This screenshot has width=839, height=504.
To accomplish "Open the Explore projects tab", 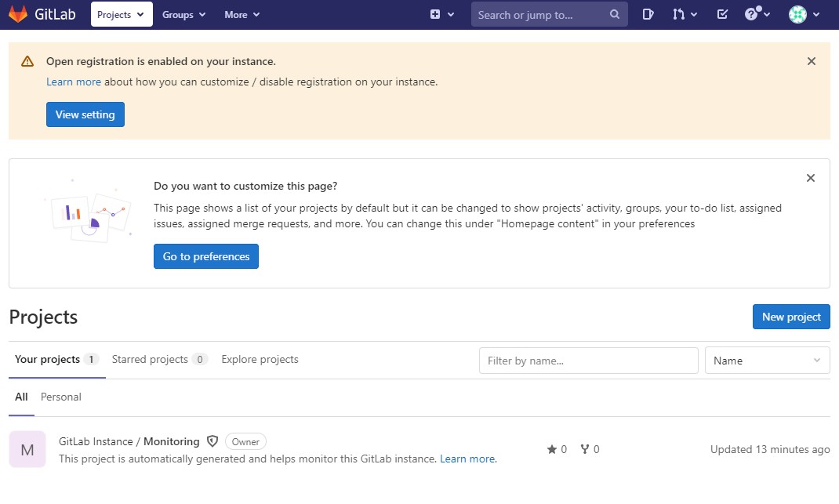I will [x=260, y=360].
